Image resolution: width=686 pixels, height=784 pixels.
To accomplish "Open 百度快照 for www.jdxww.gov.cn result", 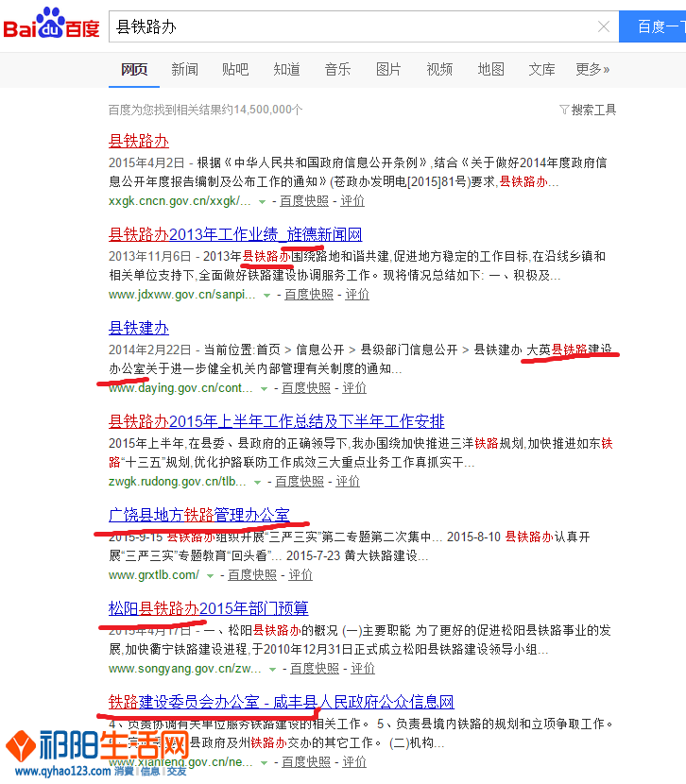I will (x=309, y=295).
